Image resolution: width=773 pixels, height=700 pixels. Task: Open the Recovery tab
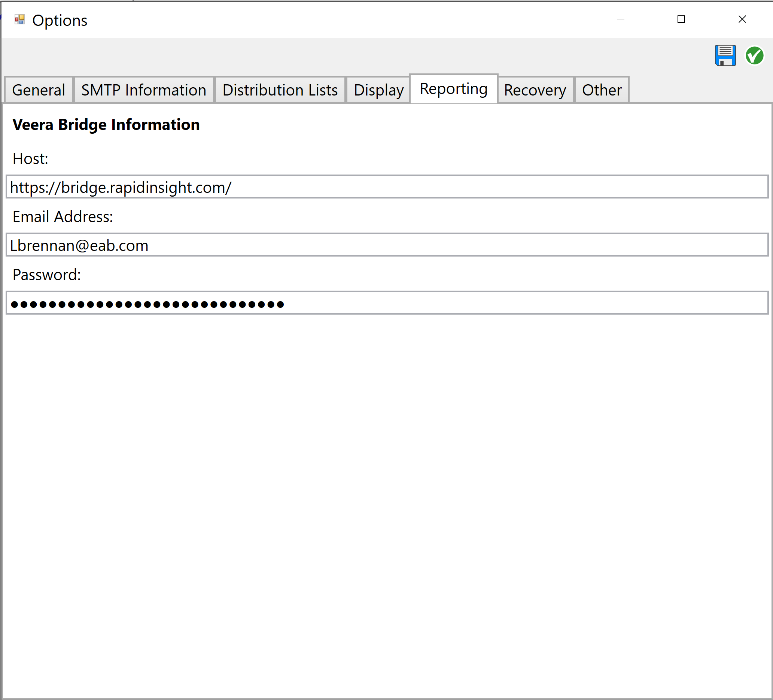535,90
